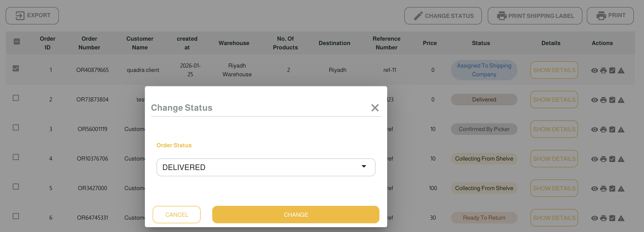Close the Change Status dialog with X

(x=375, y=108)
